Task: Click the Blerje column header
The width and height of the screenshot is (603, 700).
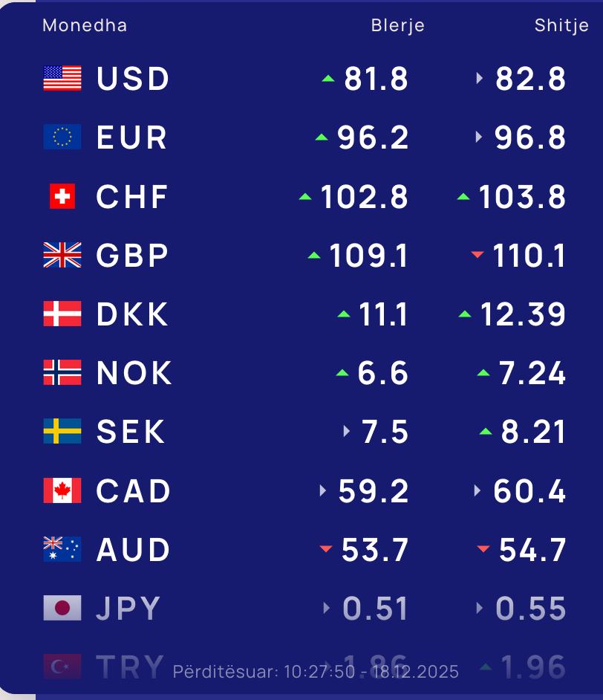Action: 398,25
